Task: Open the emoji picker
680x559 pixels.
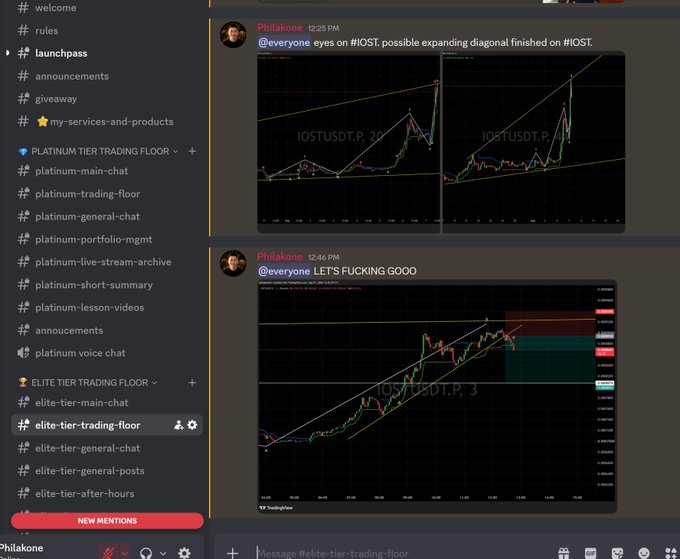Action: pos(644,553)
